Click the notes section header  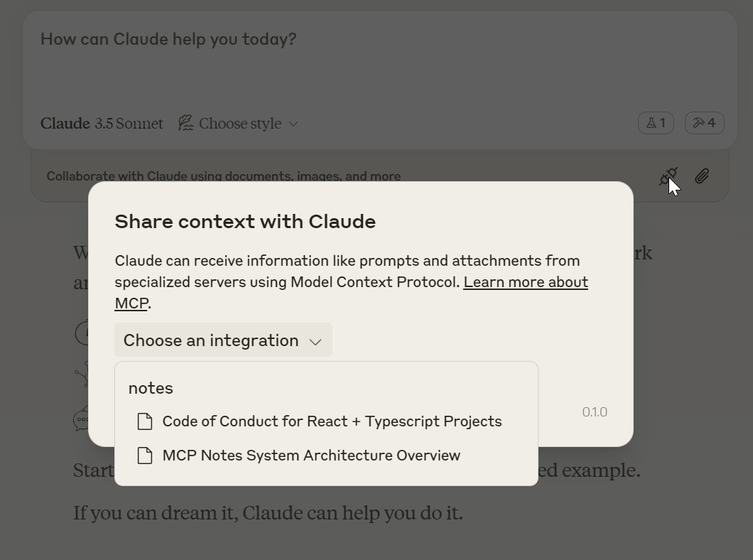151,387
